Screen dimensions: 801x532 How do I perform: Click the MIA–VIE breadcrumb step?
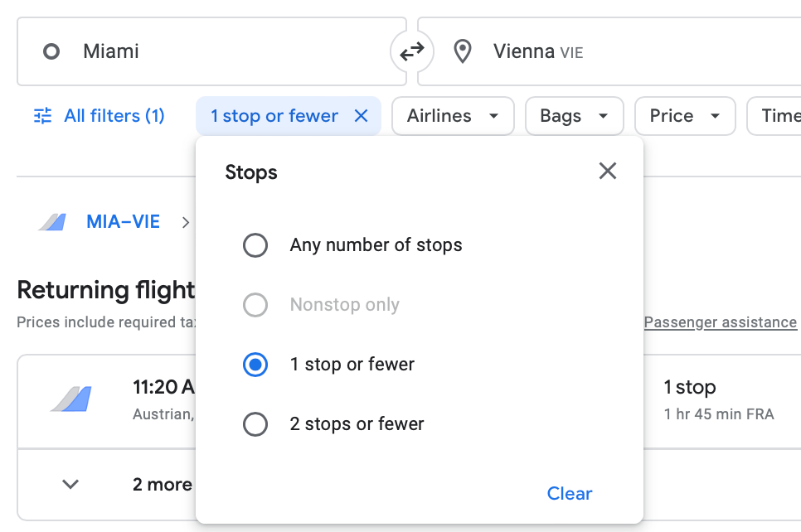123,222
